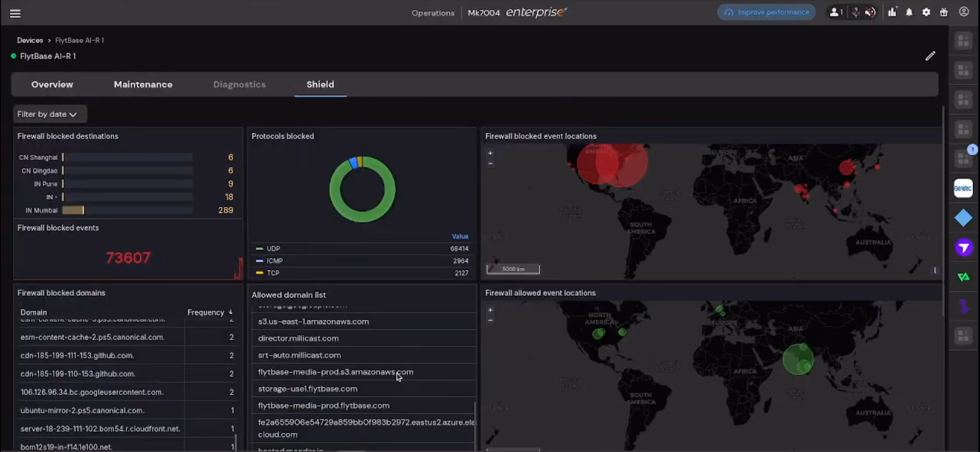The image size is (980, 452).
Task: Select cdn-185-199-111-153.github.com. row
Action: click(x=127, y=356)
